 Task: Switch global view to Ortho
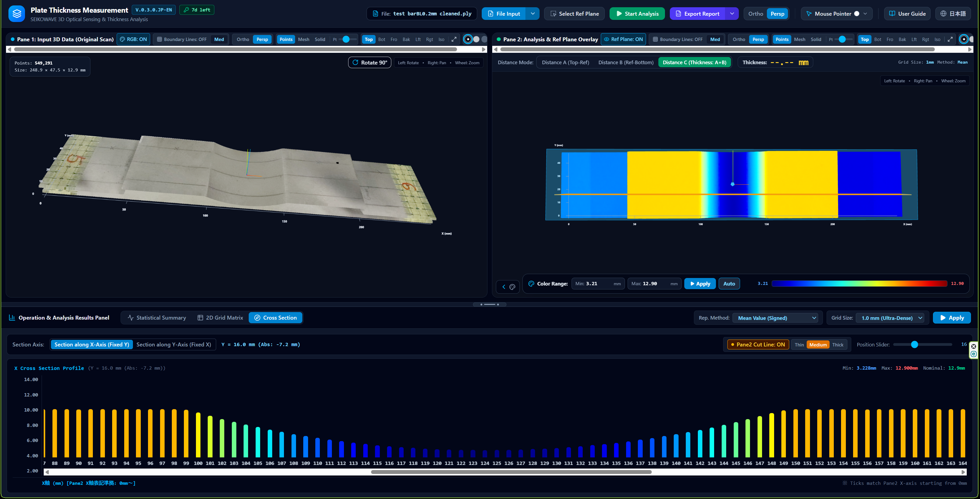(755, 14)
